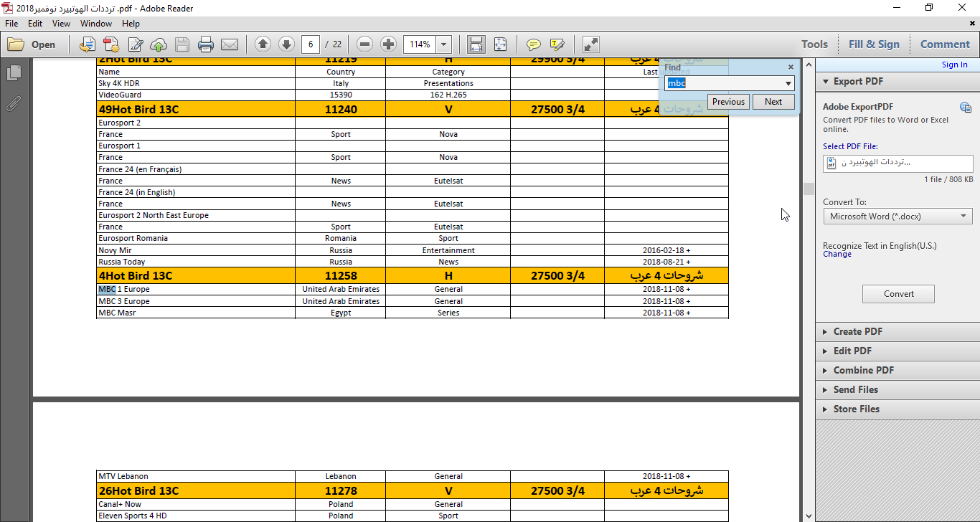This screenshot has width=980, height=522.
Task: Open the Edit menu
Action: pyautogui.click(x=35, y=24)
